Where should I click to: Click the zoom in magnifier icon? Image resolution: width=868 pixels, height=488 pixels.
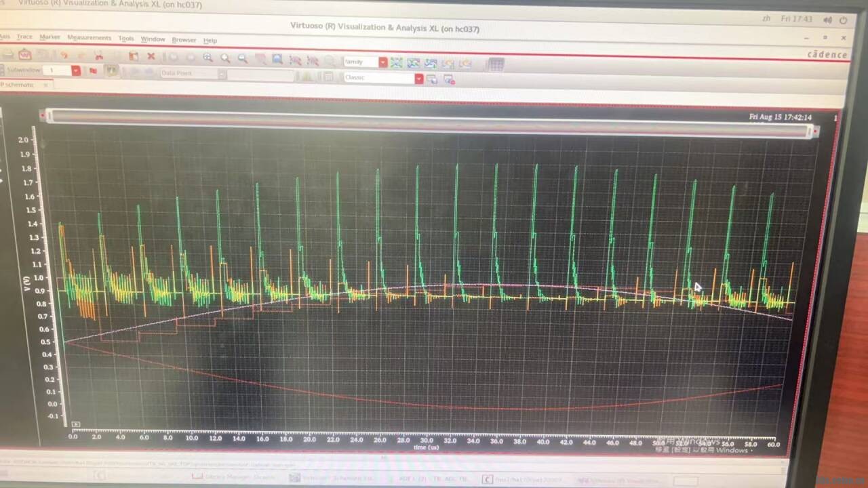point(225,59)
